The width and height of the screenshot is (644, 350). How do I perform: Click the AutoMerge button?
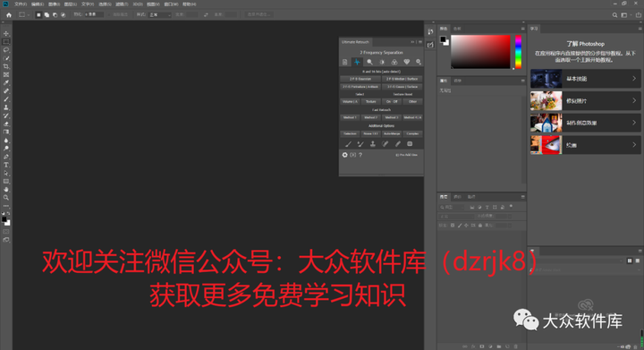pyautogui.click(x=392, y=133)
